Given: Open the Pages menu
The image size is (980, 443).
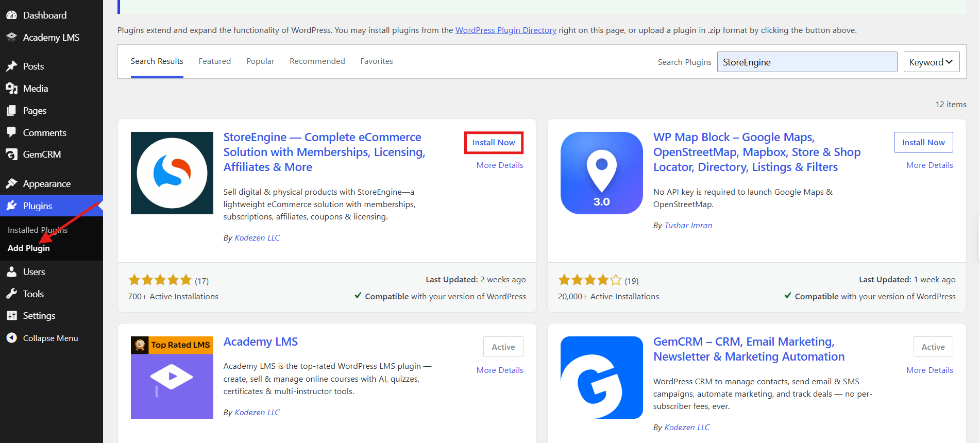Looking at the screenshot, I should (x=52, y=110).
